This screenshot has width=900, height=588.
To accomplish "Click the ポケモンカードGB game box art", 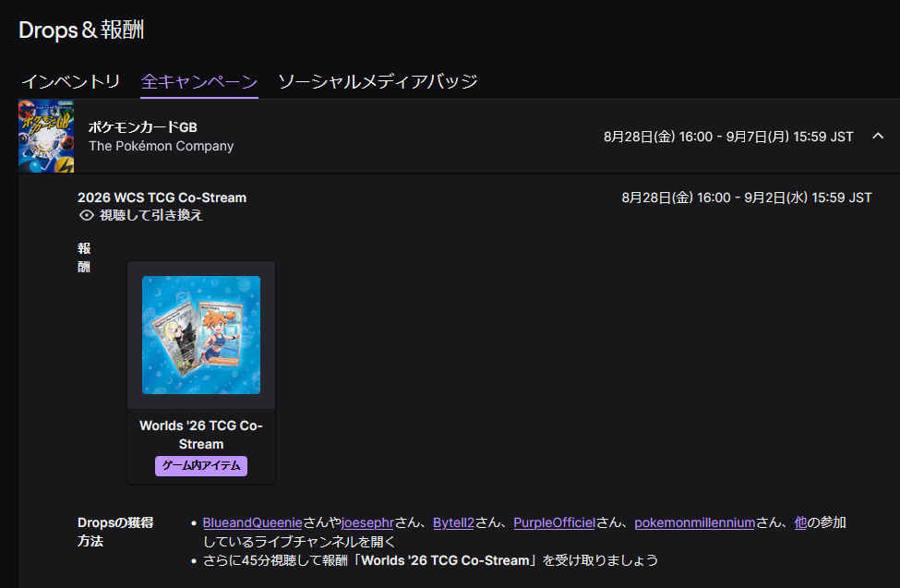I will pyautogui.click(x=46, y=136).
